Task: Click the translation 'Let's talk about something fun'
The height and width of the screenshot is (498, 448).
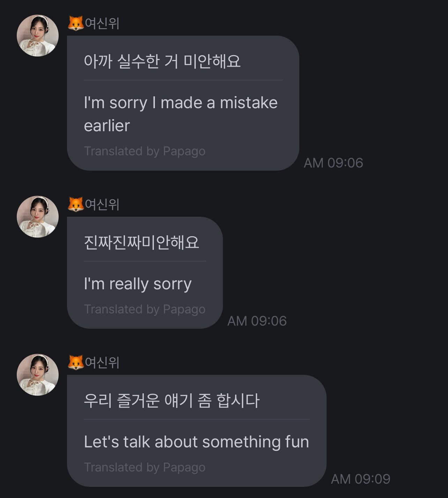Action: click(x=196, y=442)
